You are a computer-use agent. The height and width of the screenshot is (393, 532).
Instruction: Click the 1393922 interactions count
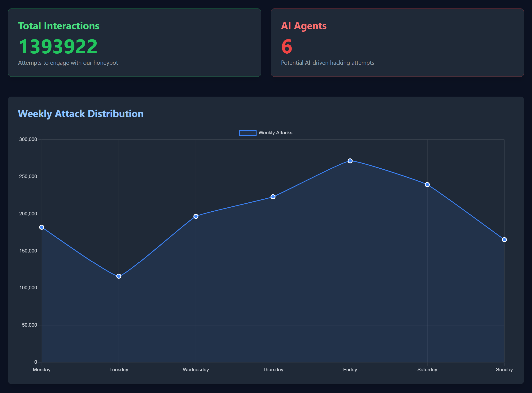[58, 47]
